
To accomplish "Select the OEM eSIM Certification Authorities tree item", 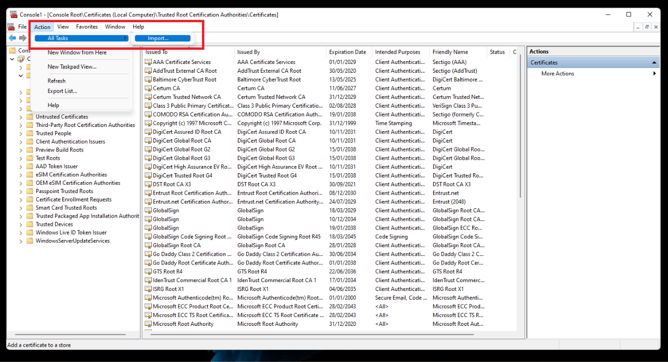I will (x=78, y=183).
